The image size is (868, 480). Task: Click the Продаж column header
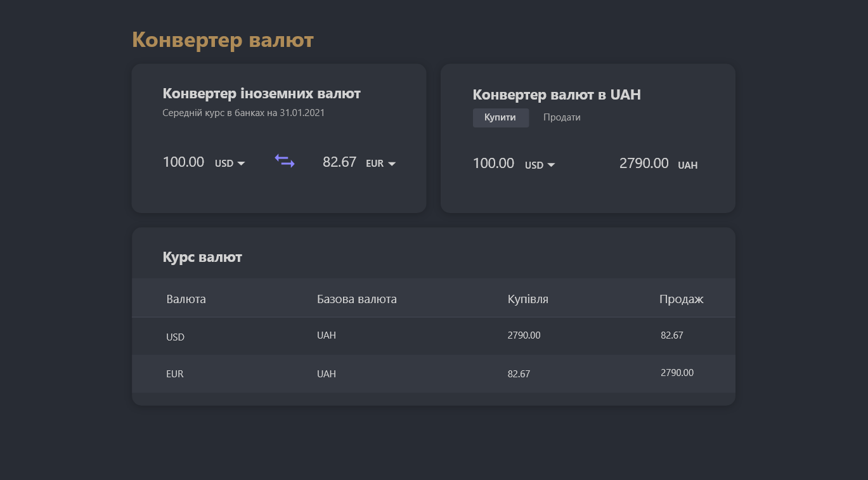(682, 299)
